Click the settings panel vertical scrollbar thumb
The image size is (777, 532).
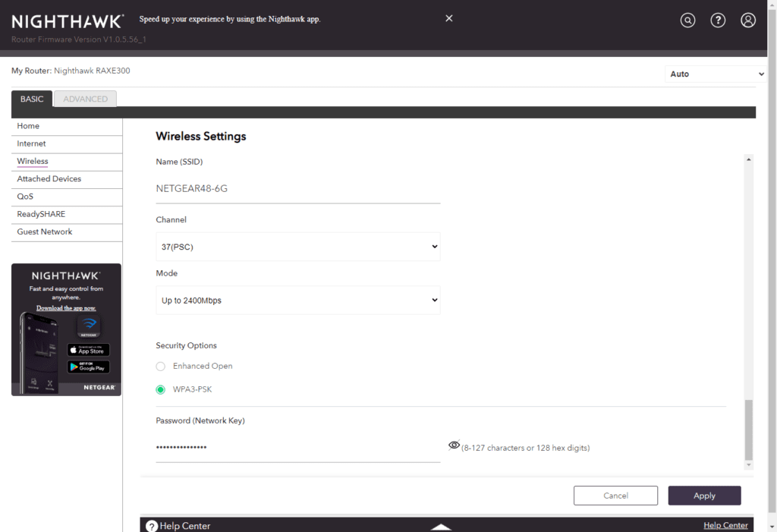point(749,429)
